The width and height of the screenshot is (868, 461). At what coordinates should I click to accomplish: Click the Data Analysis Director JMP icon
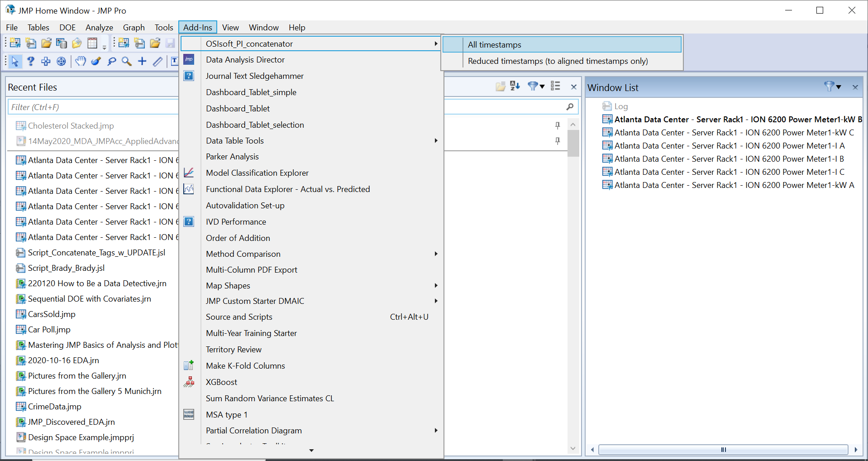pyautogui.click(x=189, y=59)
